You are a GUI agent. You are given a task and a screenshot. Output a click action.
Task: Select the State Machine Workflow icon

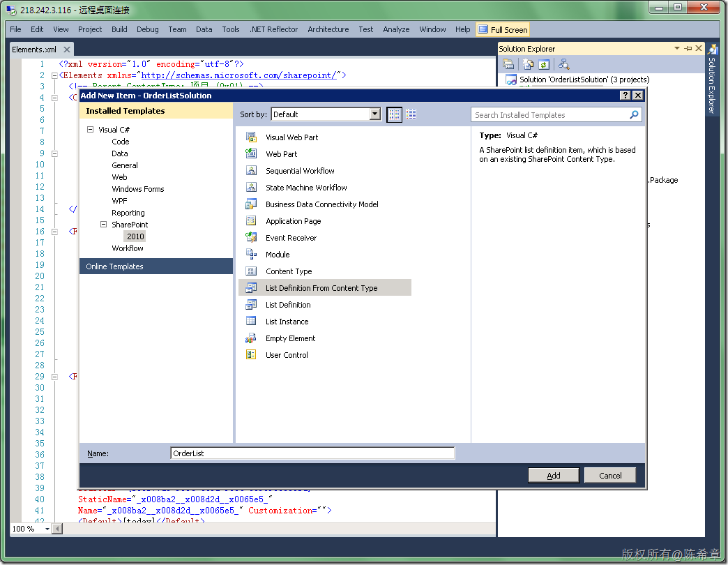251,187
